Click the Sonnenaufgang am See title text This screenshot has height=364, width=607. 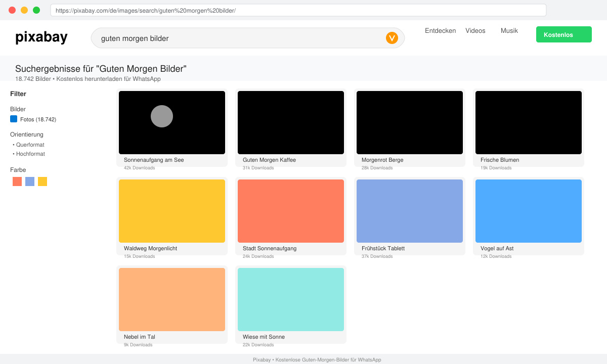click(154, 160)
